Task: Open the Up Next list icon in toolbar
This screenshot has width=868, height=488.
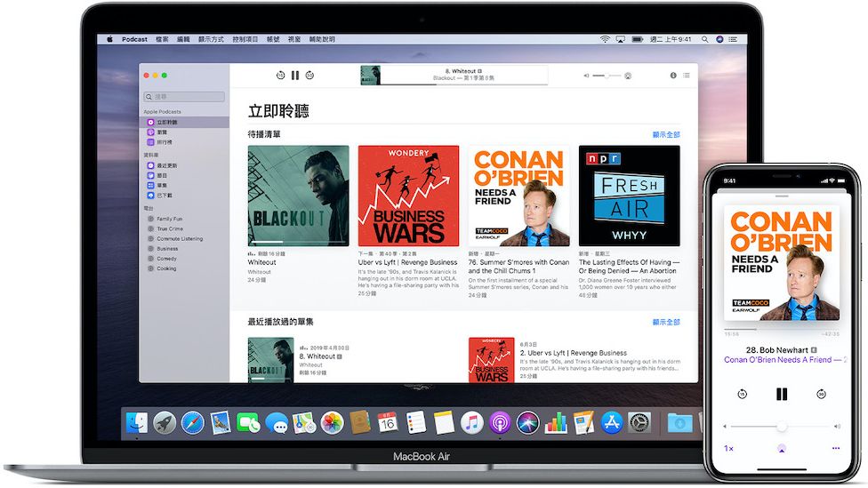Action: pos(687,76)
